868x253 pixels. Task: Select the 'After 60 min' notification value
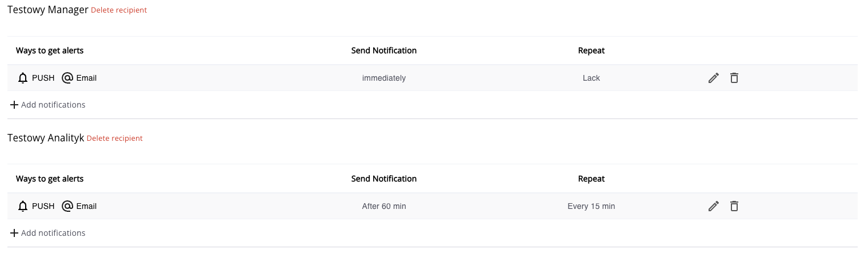click(x=384, y=206)
